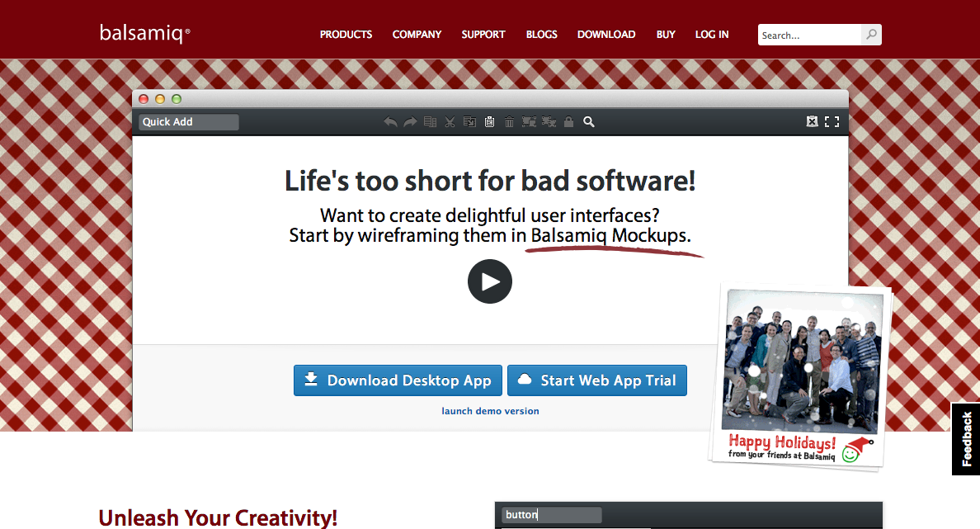Open the PRODUCTS menu

click(346, 35)
